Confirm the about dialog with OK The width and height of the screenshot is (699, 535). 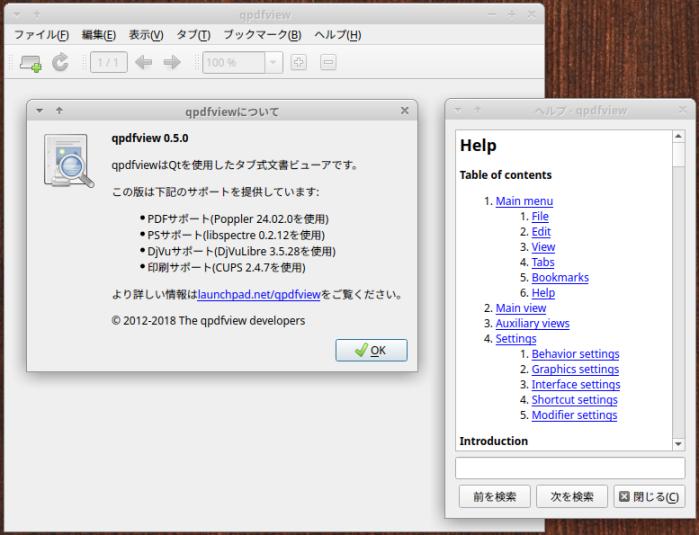(x=371, y=350)
